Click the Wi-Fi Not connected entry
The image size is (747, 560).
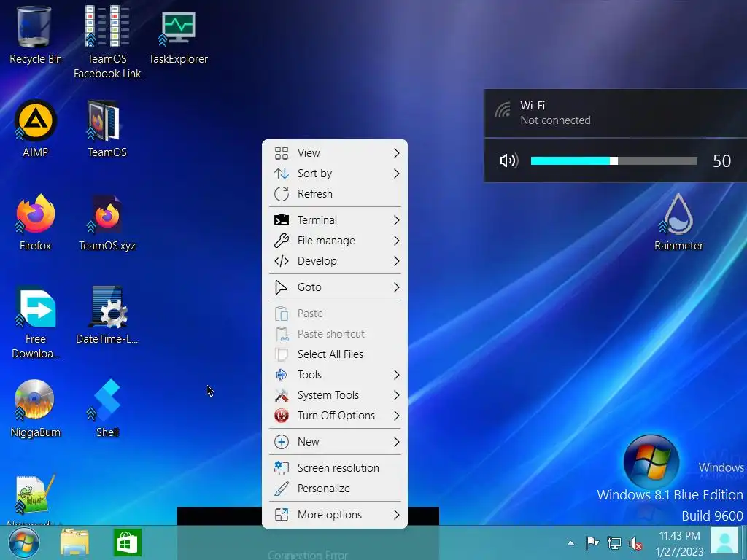(x=616, y=113)
